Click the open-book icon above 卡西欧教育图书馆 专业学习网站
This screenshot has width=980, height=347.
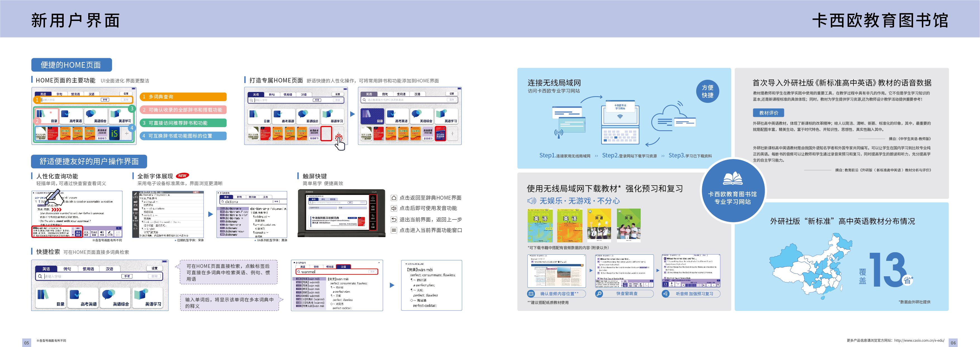pyautogui.click(x=732, y=179)
